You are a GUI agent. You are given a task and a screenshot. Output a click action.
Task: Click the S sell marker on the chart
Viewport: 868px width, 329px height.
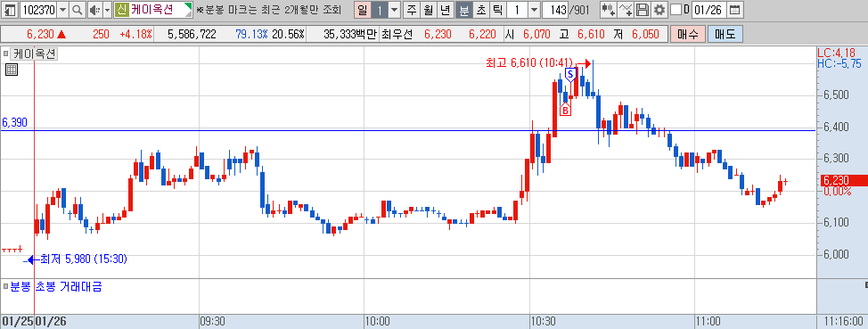(569, 74)
